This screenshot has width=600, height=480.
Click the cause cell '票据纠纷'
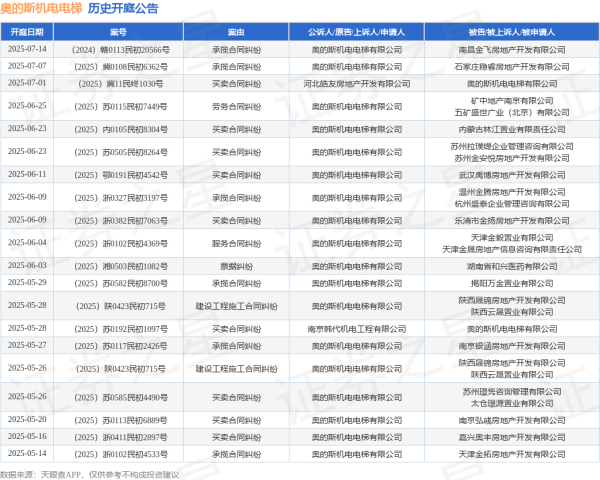coord(236,266)
